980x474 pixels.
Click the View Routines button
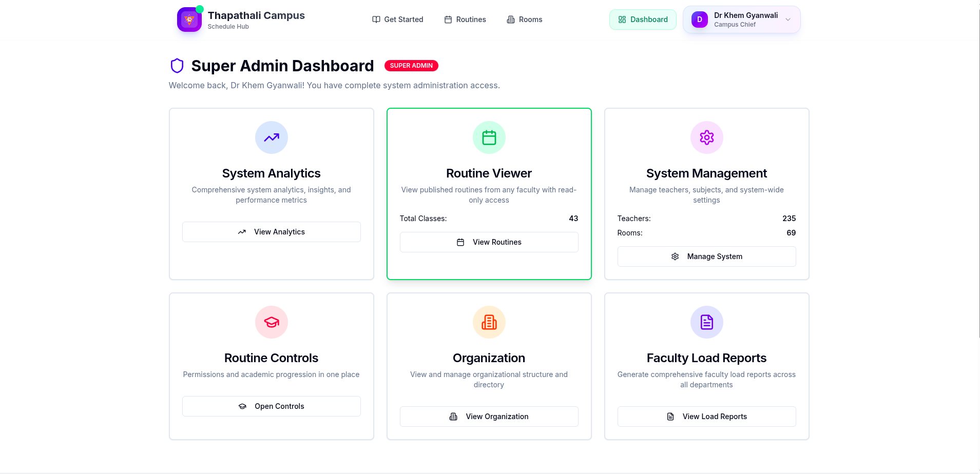click(x=489, y=242)
